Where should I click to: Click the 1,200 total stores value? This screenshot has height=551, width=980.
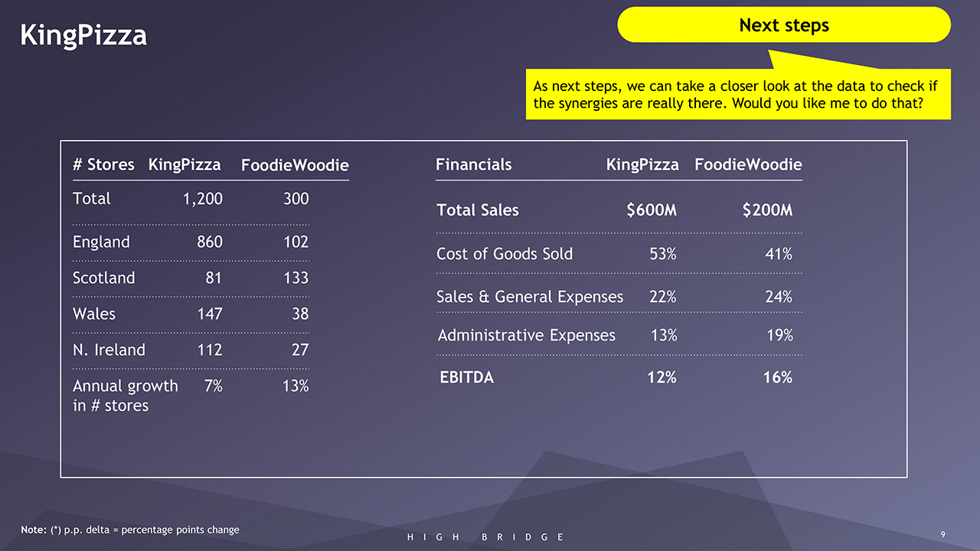(202, 199)
